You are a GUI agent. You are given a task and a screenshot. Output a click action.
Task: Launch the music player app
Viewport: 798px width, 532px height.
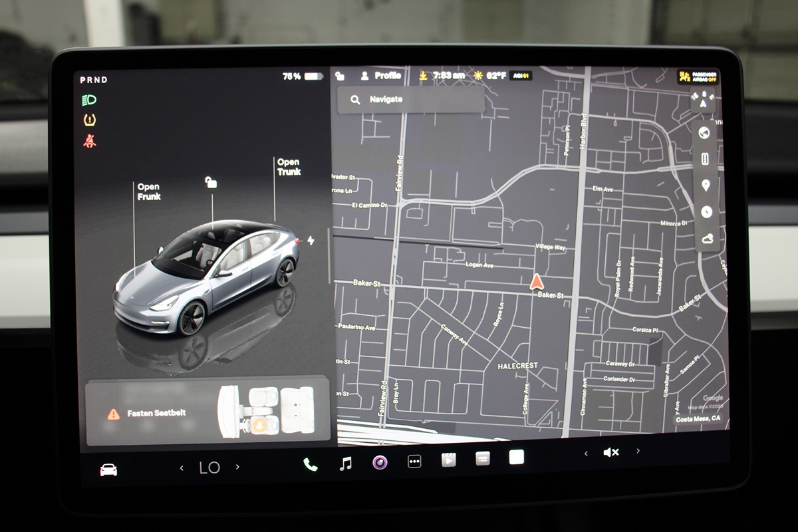click(346, 464)
